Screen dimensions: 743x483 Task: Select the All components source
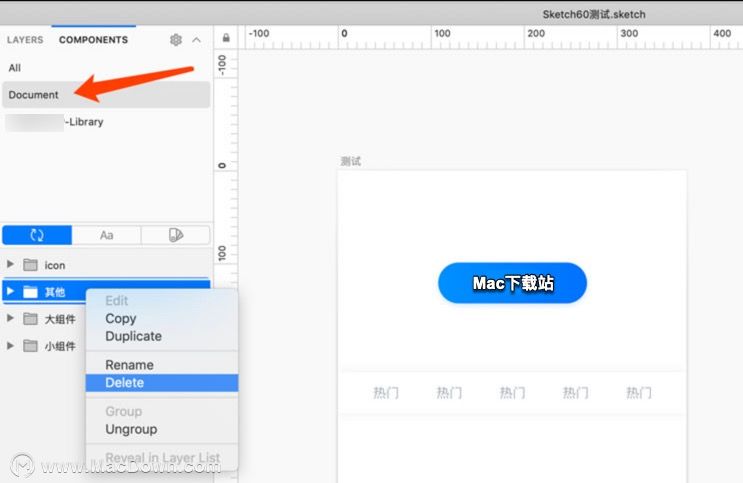click(15, 67)
